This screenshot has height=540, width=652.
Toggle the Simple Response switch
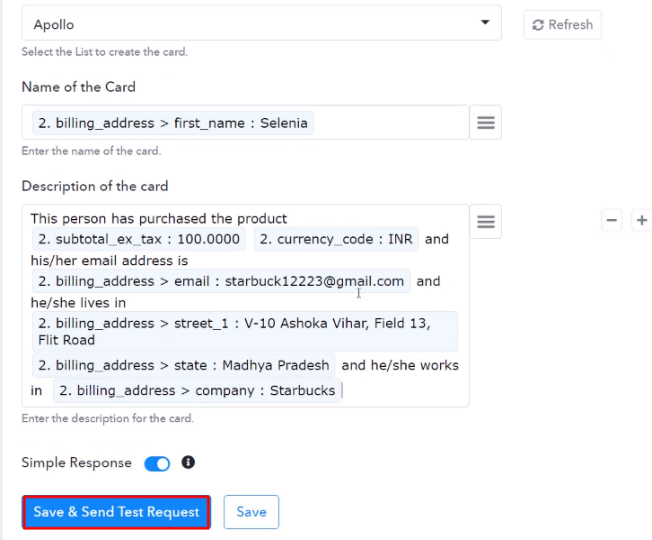click(157, 464)
